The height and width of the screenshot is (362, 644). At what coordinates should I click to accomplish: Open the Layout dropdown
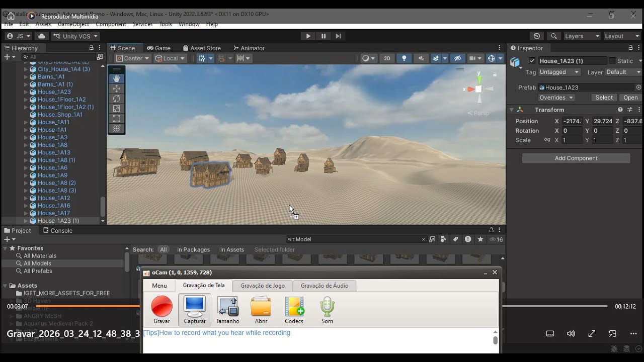pyautogui.click(x=621, y=36)
